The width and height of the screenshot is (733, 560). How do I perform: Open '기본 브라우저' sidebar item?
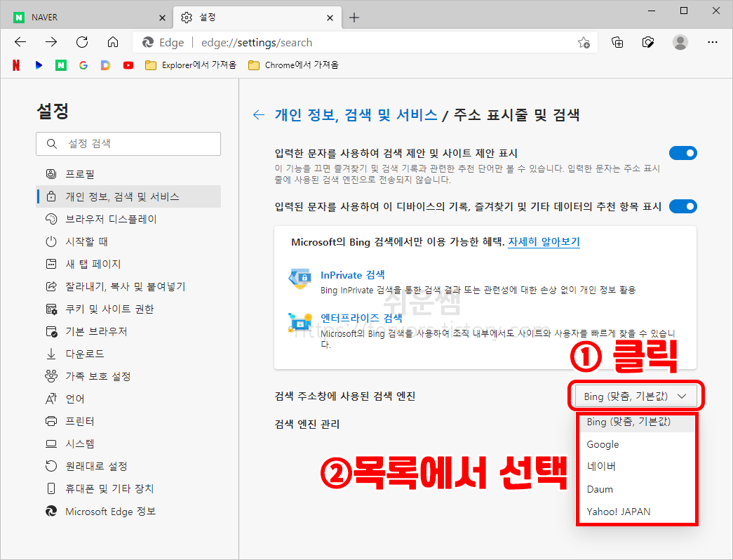tap(128, 331)
